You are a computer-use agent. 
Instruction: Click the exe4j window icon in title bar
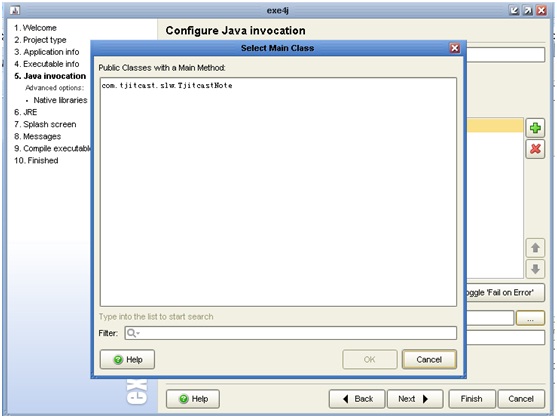[x=15, y=10]
